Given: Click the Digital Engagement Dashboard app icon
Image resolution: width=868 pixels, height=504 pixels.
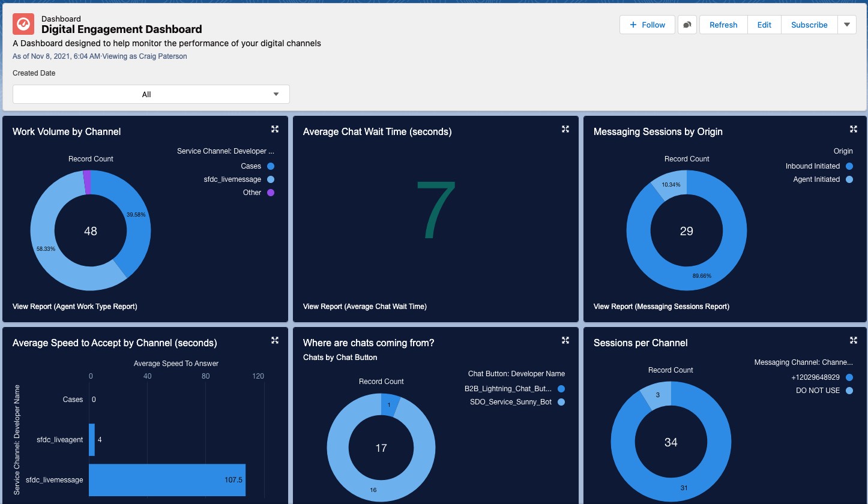Looking at the screenshot, I should pyautogui.click(x=23, y=24).
